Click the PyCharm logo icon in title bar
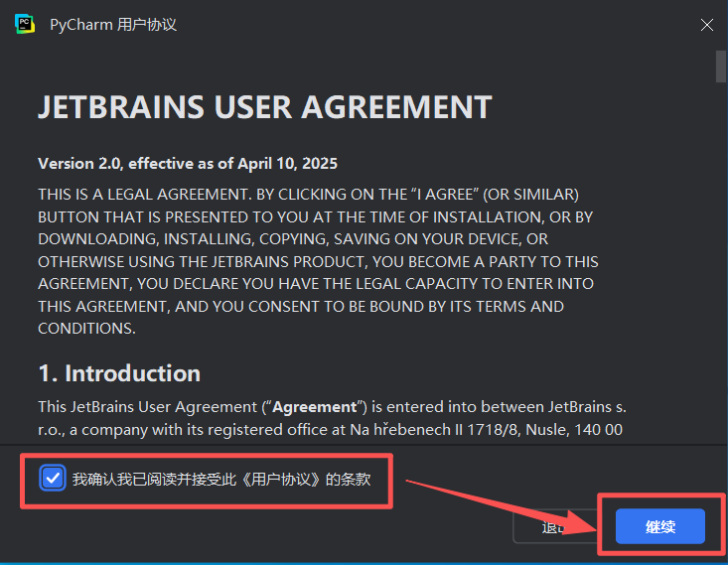 25,24
